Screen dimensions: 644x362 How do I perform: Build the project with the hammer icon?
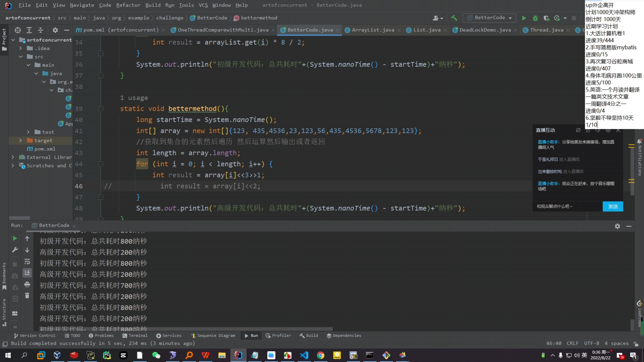454,18
